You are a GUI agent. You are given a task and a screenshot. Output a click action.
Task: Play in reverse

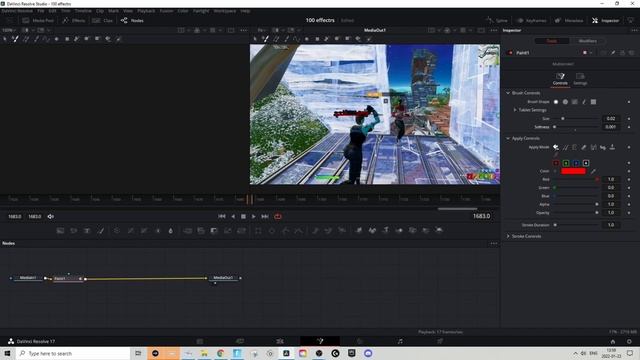(233, 216)
